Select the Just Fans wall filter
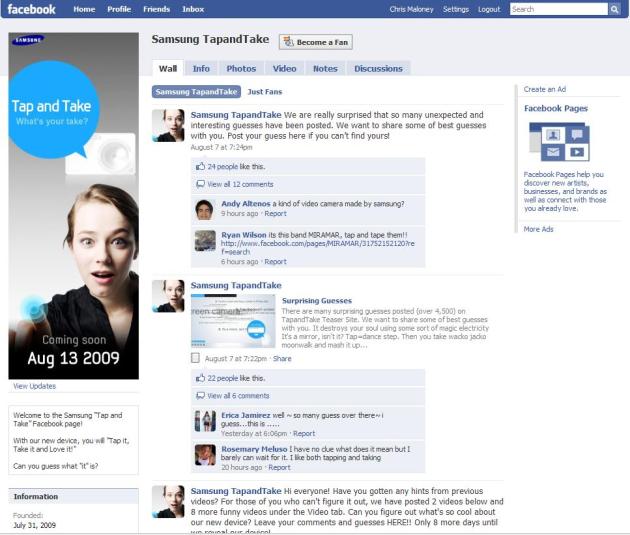The height and width of the screenshot is (535, 630). (x=265, y=92)
